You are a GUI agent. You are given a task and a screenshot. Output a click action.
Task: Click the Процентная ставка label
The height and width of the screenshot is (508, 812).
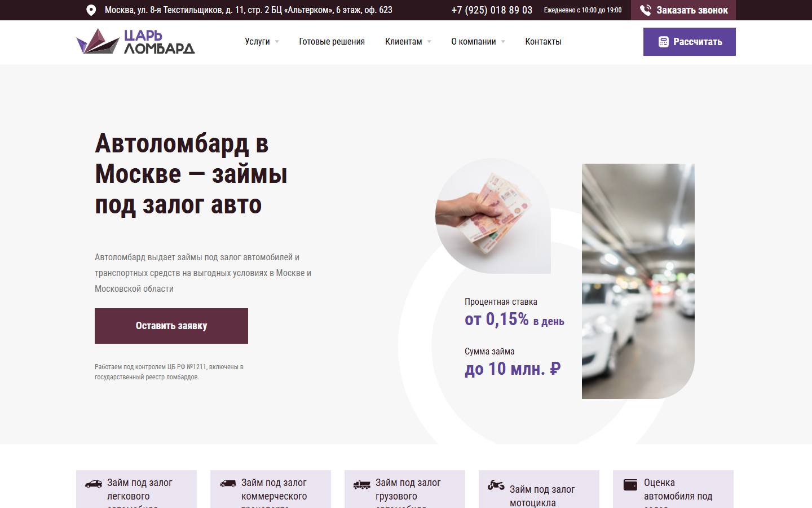point(501,302)
